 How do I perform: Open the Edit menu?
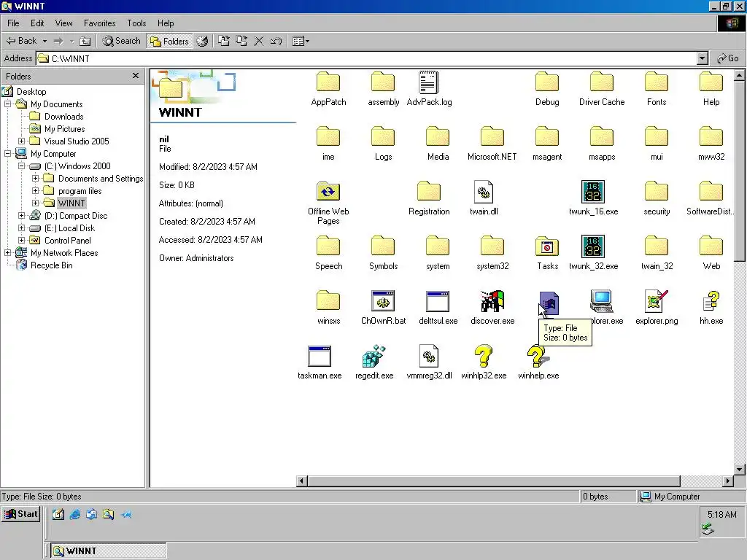[x=37, y=23]
